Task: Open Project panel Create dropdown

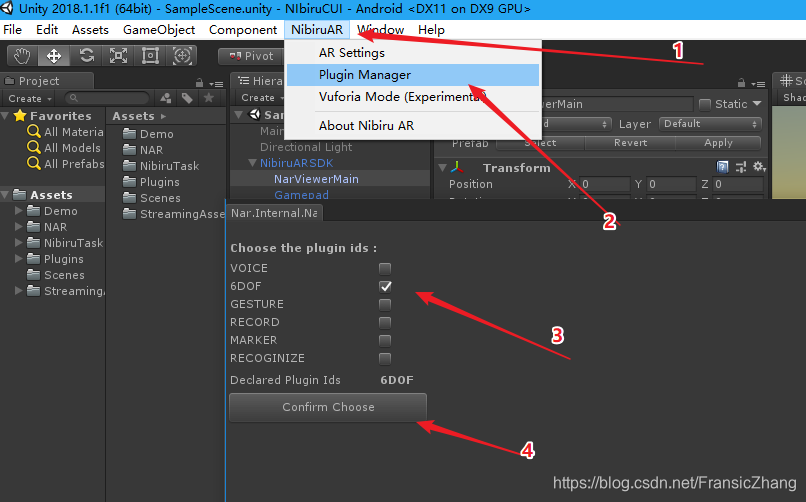Action: 30,98
